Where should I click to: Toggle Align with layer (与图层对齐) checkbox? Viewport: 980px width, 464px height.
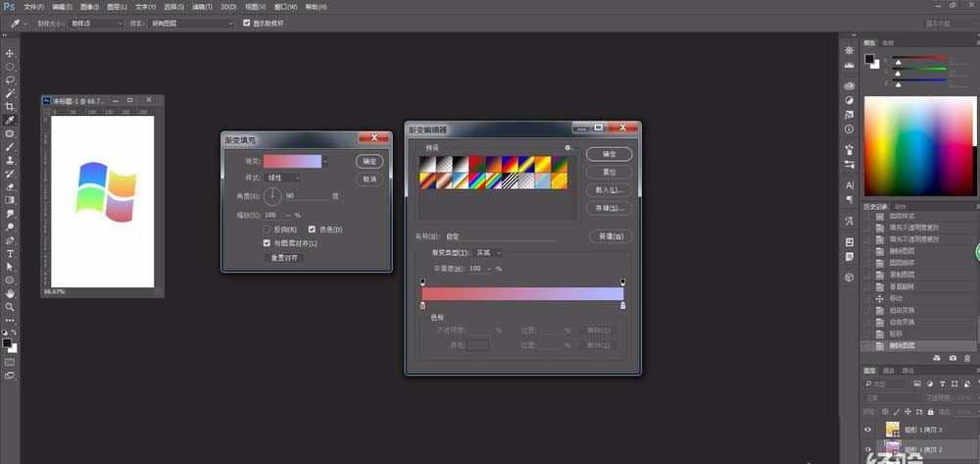pos(268,242)
